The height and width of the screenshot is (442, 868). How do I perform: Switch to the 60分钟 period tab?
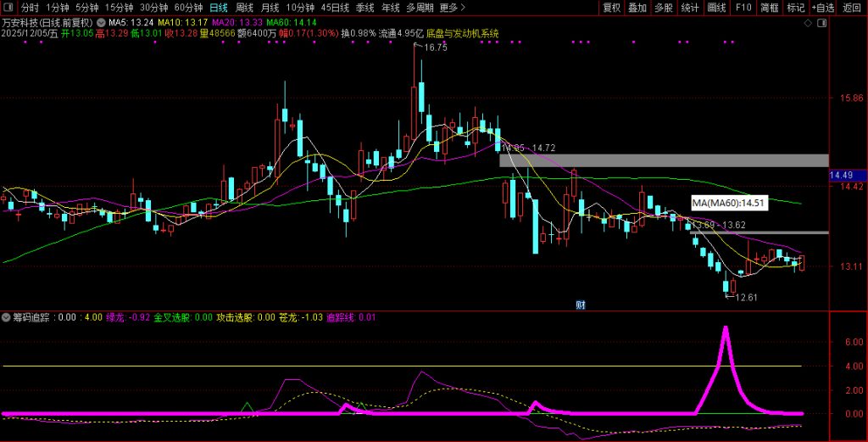point(188,8)
